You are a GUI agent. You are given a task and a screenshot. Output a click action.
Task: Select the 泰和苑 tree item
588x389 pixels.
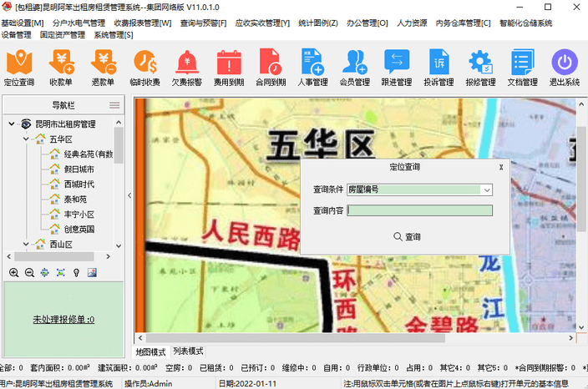point(75,200)
